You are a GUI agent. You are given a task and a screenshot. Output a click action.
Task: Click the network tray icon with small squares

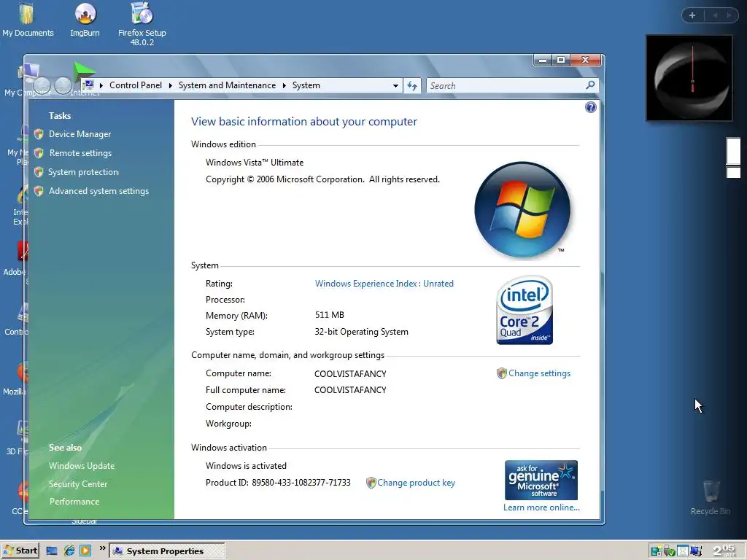click(x=657, y=551)
